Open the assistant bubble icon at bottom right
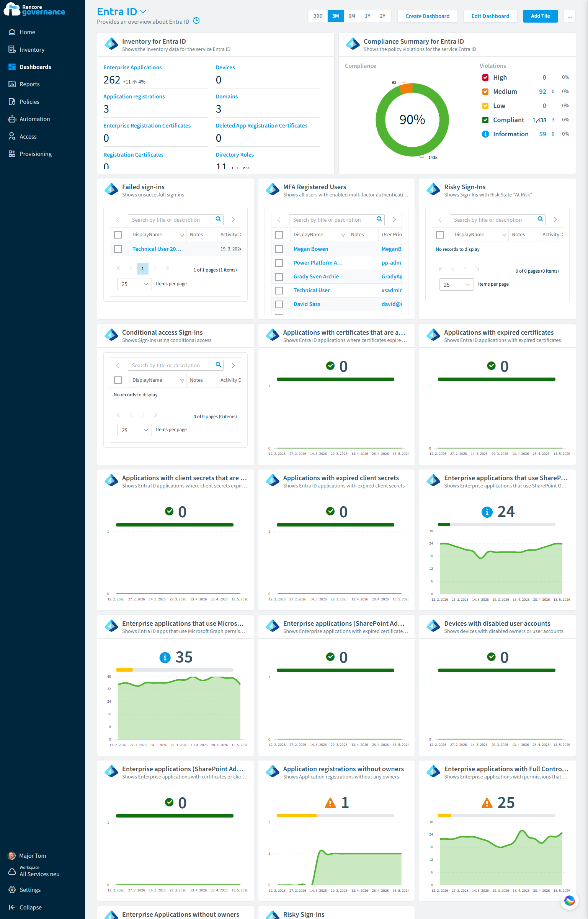 pos(569,901)
